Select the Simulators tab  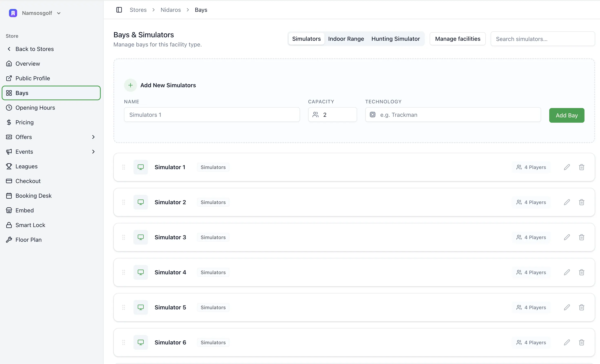pos(306,39)
